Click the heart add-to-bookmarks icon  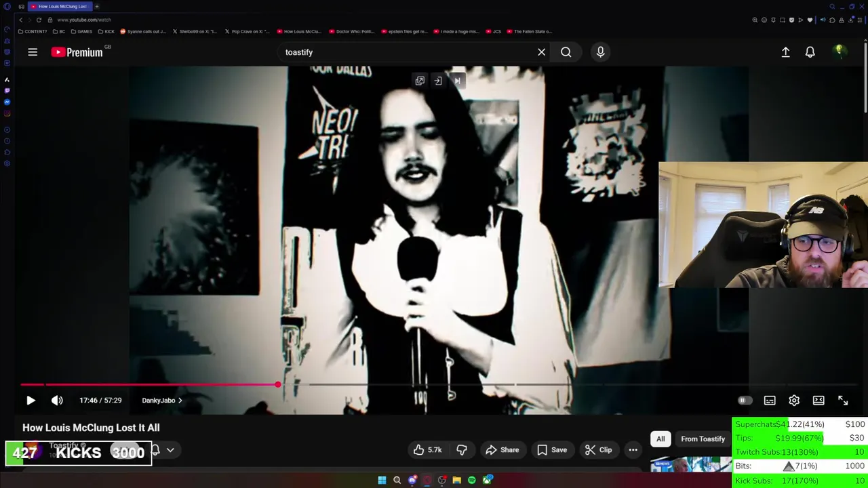point(810,20)
